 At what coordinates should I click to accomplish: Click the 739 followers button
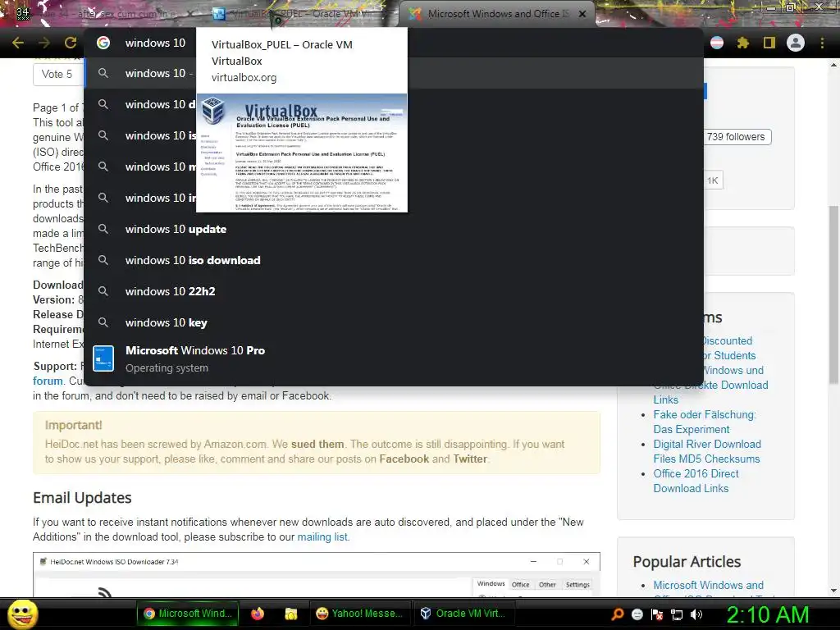coord(736,137)
